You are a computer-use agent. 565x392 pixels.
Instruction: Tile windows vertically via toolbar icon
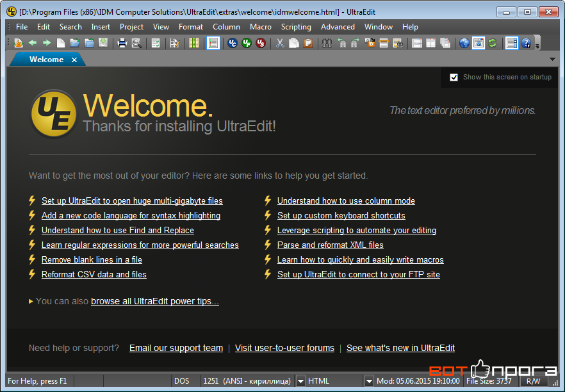tap(431, 44)
